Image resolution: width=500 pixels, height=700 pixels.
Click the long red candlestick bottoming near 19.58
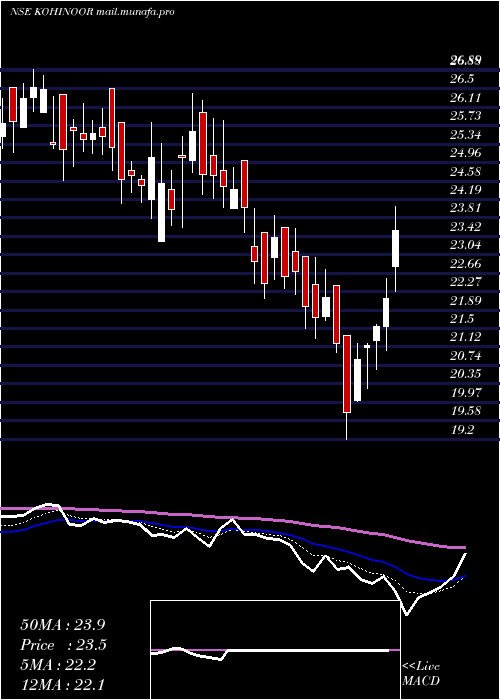(347, 374)
